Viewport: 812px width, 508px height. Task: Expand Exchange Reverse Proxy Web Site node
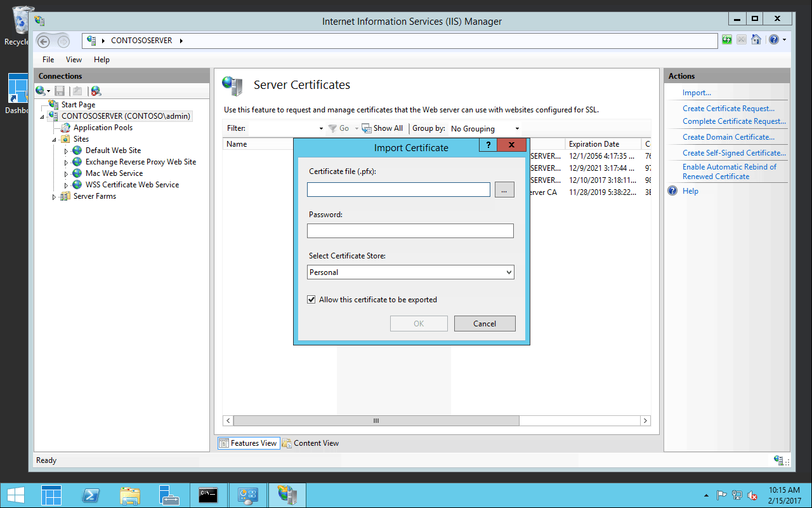tap(66, 163)
